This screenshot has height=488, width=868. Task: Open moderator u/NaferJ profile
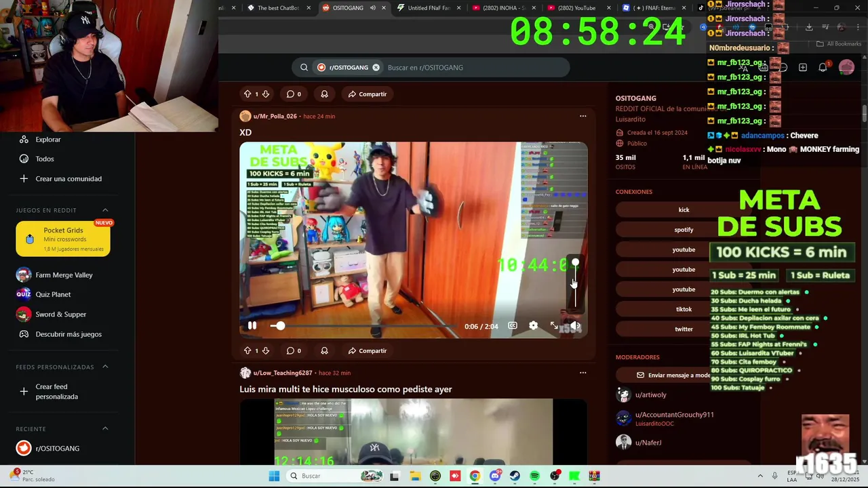[x=648, y=443]
